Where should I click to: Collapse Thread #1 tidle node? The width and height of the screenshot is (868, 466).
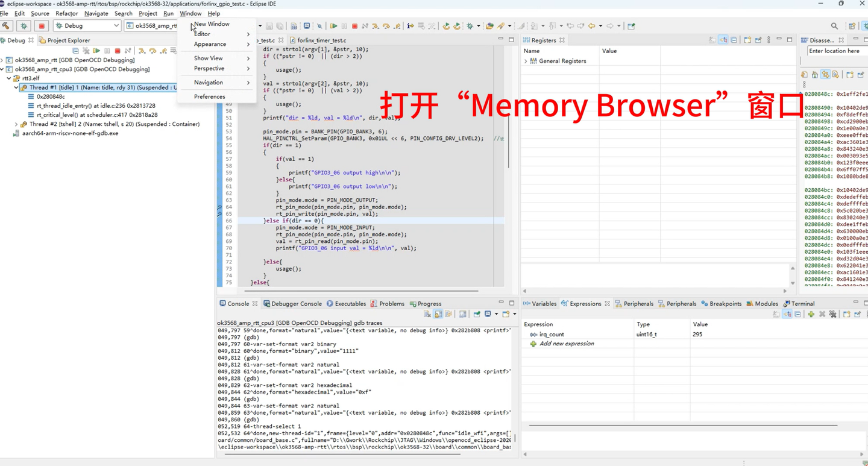point(16,87)
